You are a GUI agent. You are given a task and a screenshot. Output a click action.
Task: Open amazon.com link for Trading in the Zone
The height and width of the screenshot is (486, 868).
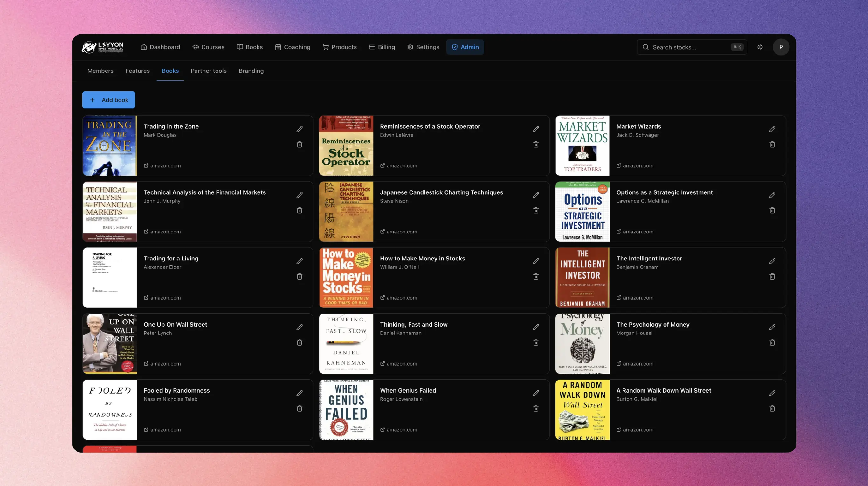coord(162,165)
